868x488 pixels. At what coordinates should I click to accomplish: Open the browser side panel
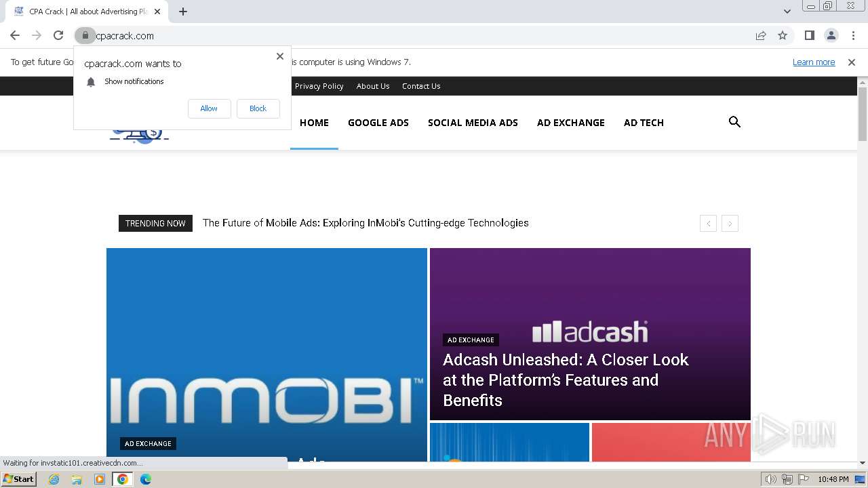809,35
